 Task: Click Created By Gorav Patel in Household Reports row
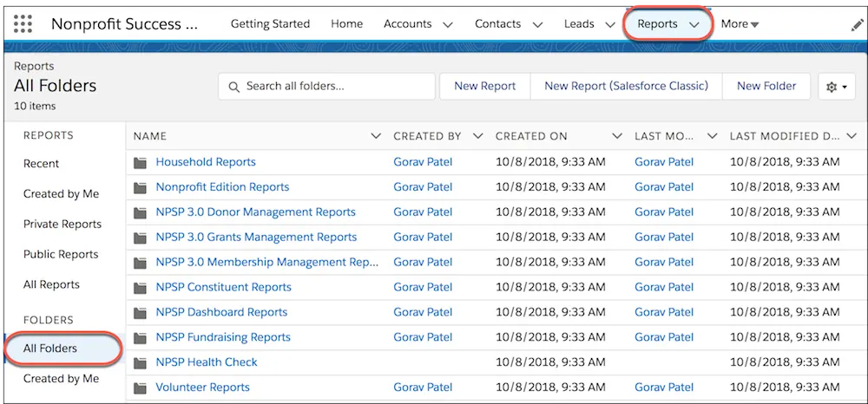click(423, 162)
